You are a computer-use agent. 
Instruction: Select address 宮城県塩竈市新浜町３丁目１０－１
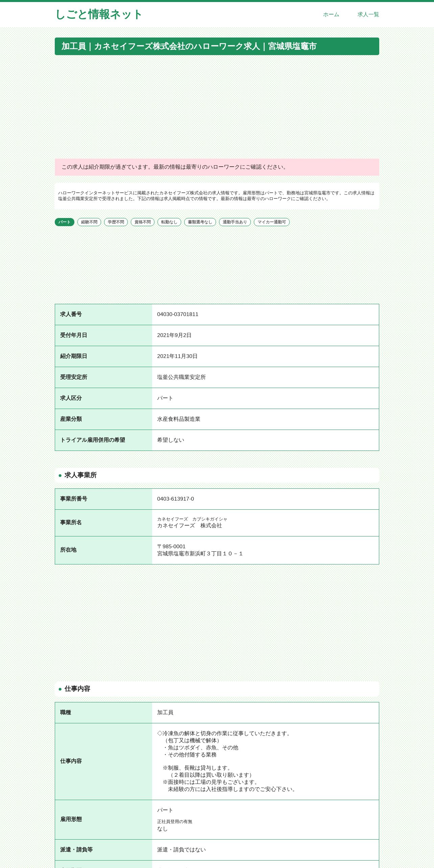coord(200,554)
